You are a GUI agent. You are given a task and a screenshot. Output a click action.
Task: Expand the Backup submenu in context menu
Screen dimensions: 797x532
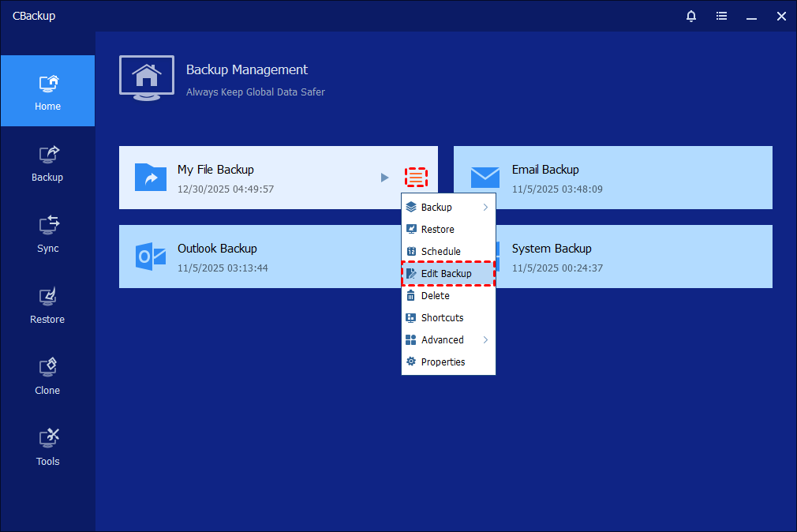click(x=447, y=208)
